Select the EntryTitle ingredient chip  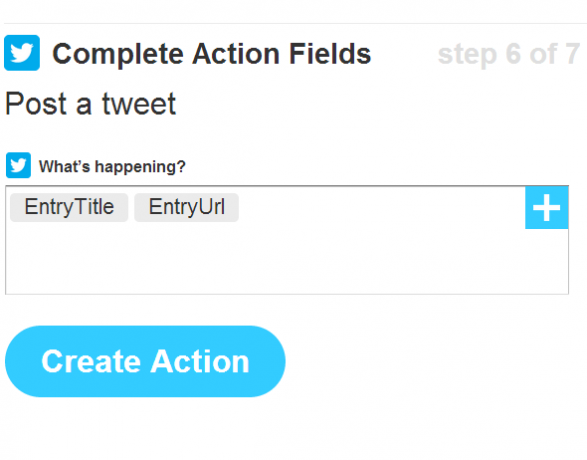(69, 207)
